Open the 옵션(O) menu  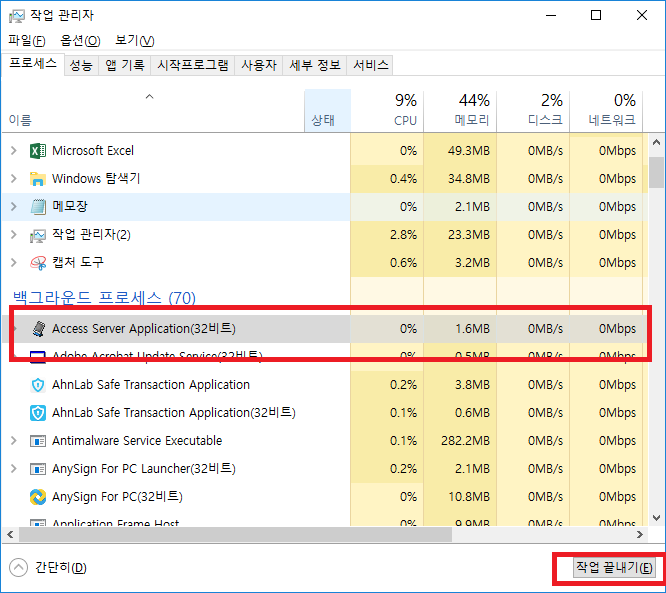coord(80,41)
